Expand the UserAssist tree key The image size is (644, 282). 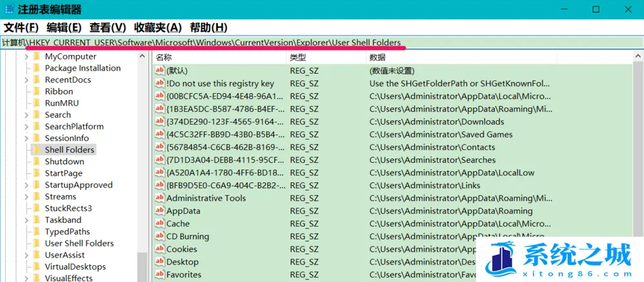point(26,255)
